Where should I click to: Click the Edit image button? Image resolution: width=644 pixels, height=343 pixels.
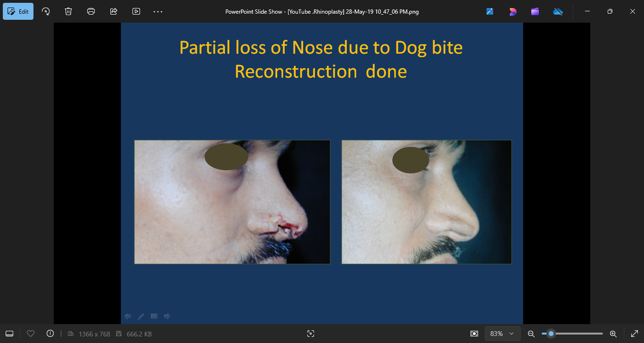18,11
